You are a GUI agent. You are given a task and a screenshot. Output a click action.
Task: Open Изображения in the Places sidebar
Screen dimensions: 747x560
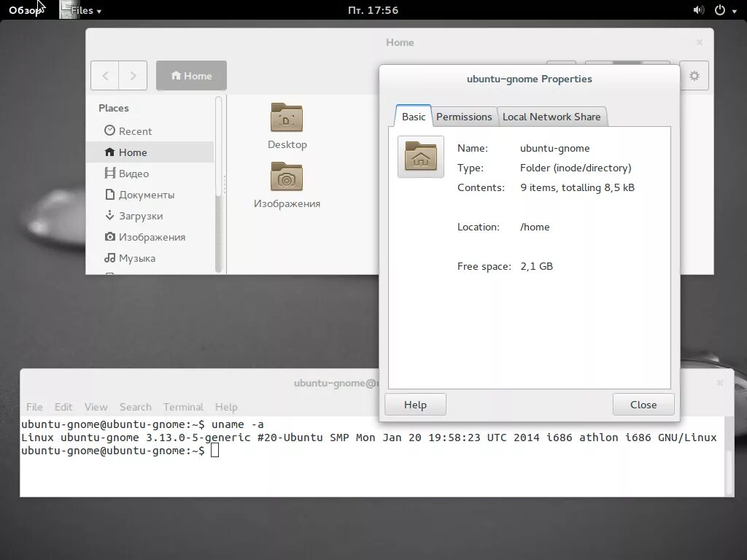(x=150, y=237)
